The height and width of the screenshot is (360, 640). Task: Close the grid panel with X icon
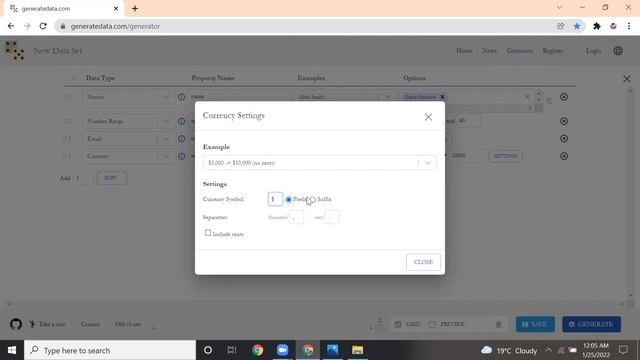pyautogui.click(x=627, y=79)
